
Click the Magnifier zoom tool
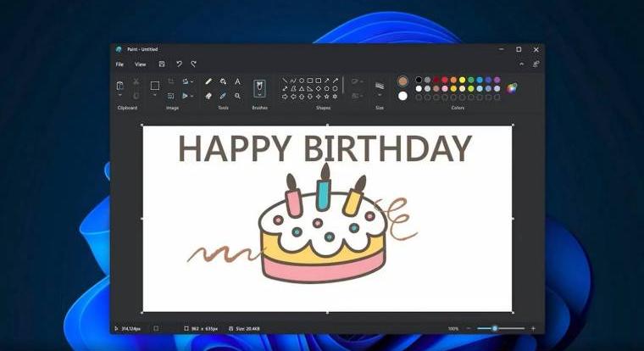click(237, 96)
